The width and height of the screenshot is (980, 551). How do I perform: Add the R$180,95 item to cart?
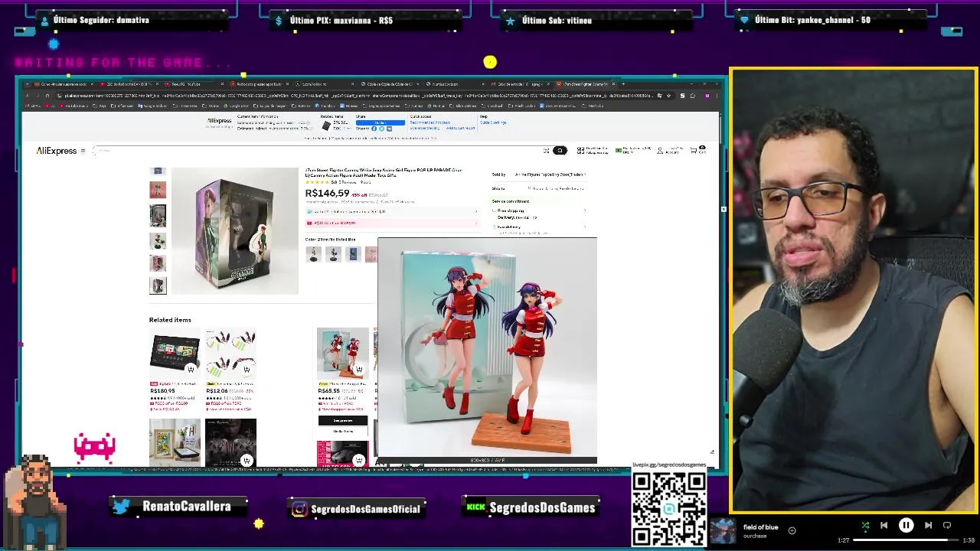coord(191,370)
